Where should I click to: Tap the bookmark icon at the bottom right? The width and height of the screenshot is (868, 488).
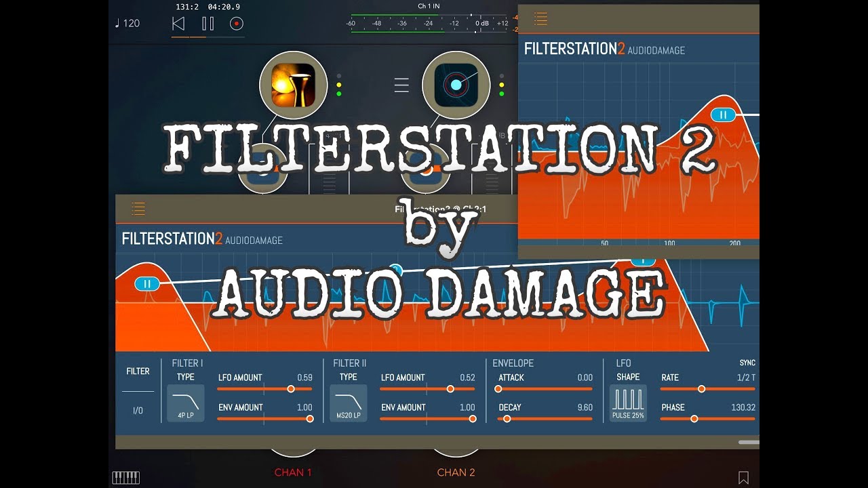743,478
